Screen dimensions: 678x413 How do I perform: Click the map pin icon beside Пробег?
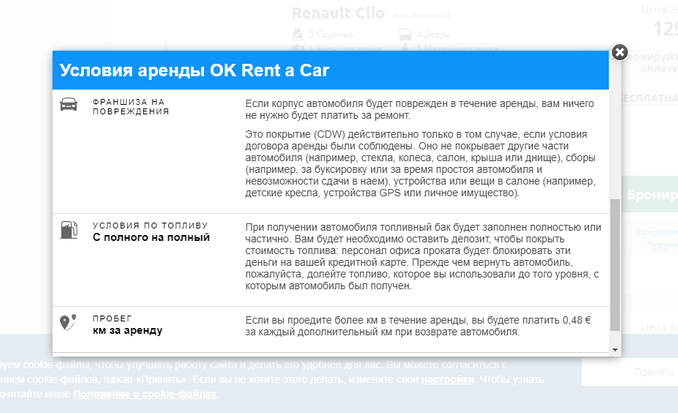[68, 322]
